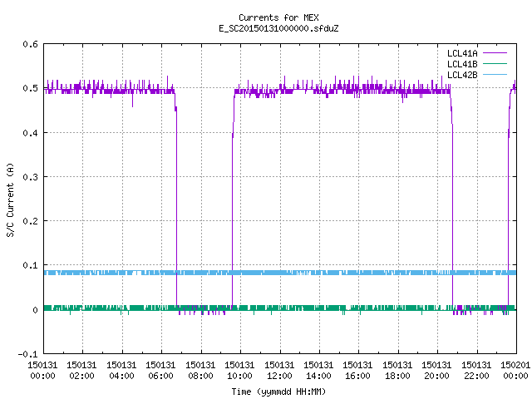This screenshot has height=399, width=532.
Task: Click the "S/C Current (A)" axis label
Action: (10, 200)
